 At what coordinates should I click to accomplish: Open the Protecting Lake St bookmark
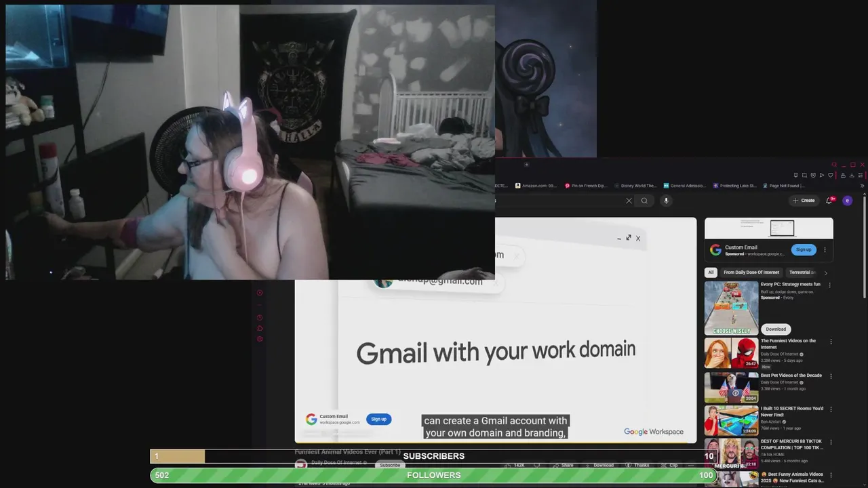tap(734, 186)
